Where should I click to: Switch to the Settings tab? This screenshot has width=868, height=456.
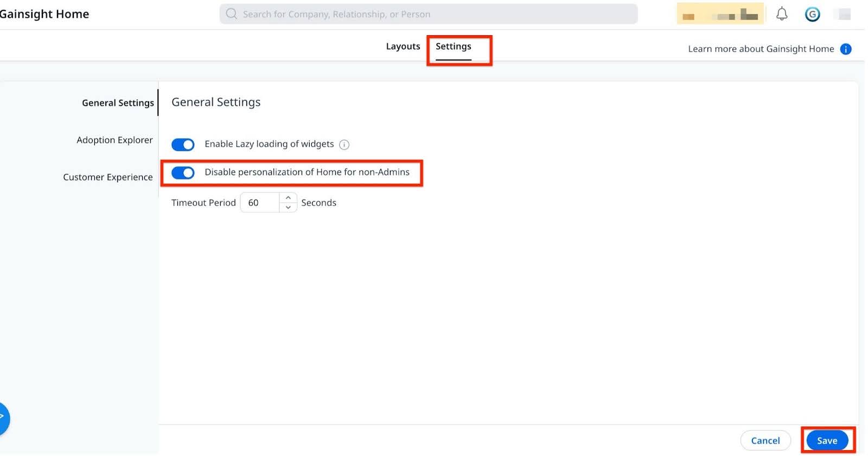click(454, 47)
